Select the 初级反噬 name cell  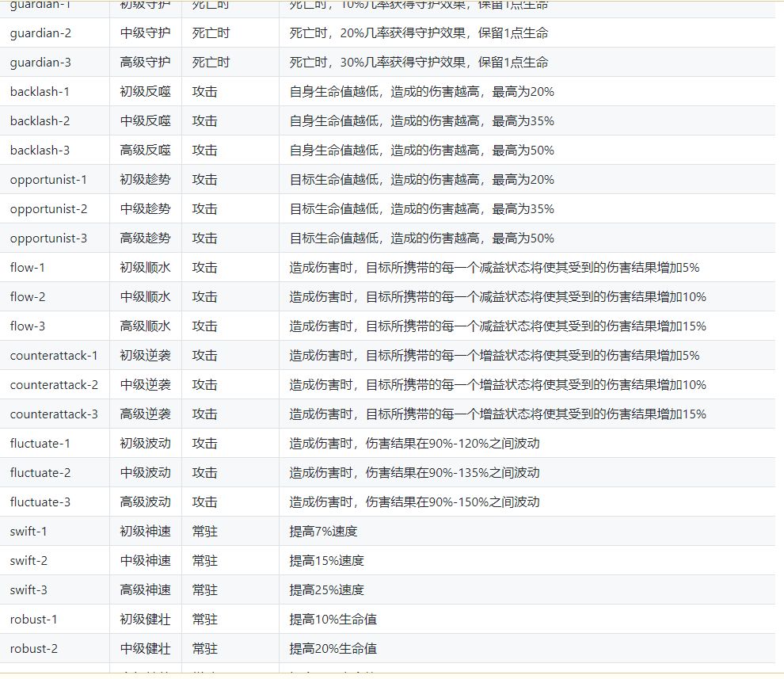[x=146, y=92]
